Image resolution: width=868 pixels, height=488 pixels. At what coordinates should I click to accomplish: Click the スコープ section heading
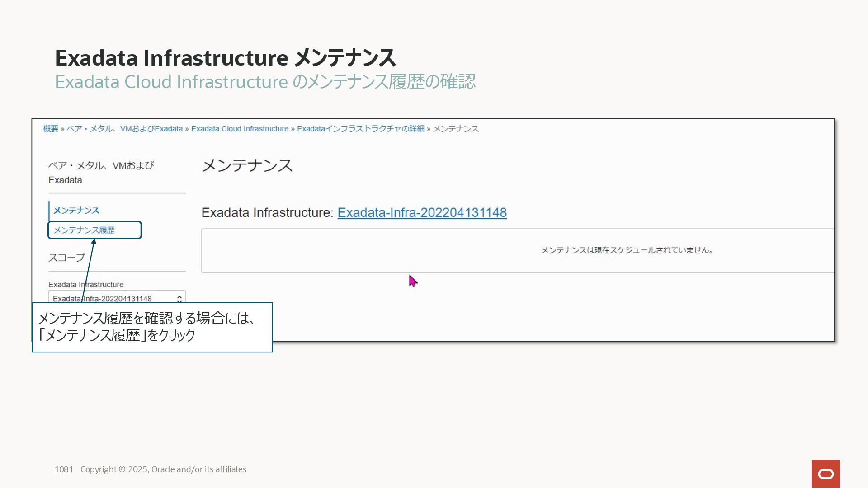click(66, 258)
